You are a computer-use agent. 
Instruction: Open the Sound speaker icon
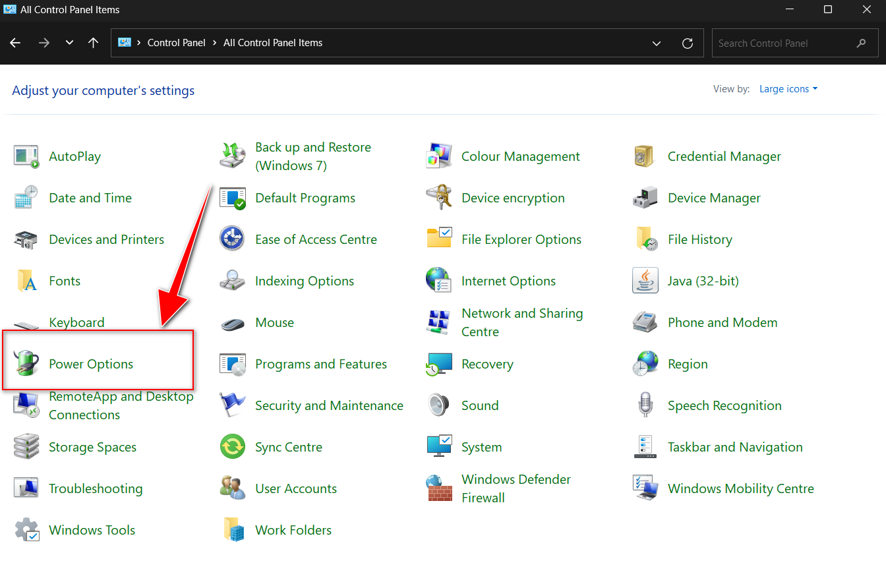coord(439,406)
